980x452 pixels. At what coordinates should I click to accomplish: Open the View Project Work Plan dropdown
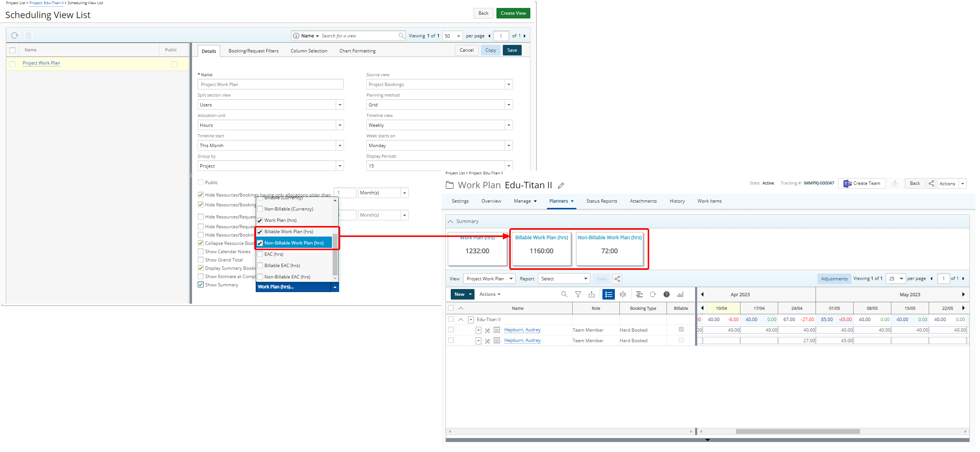489,279
